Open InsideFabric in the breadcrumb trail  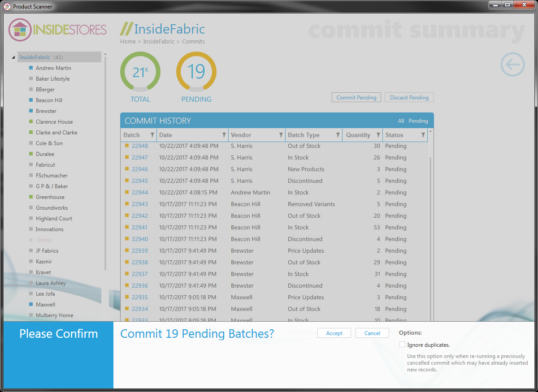tap(159, 42)
